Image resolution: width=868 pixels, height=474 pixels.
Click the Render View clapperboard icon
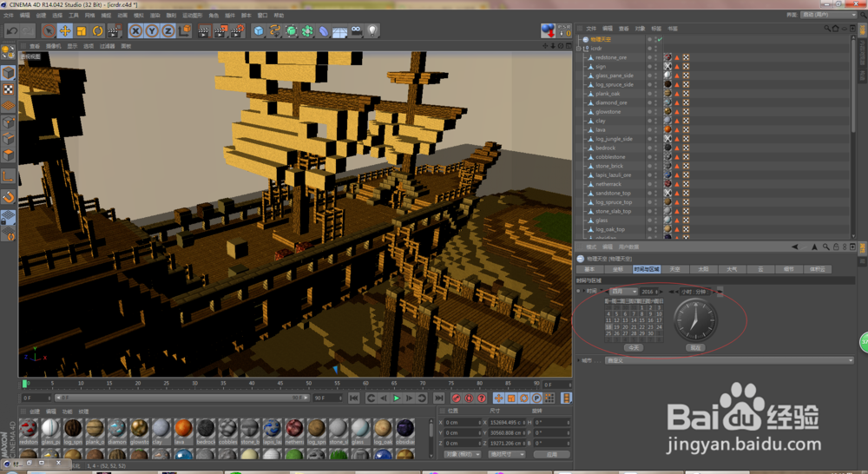204,31
